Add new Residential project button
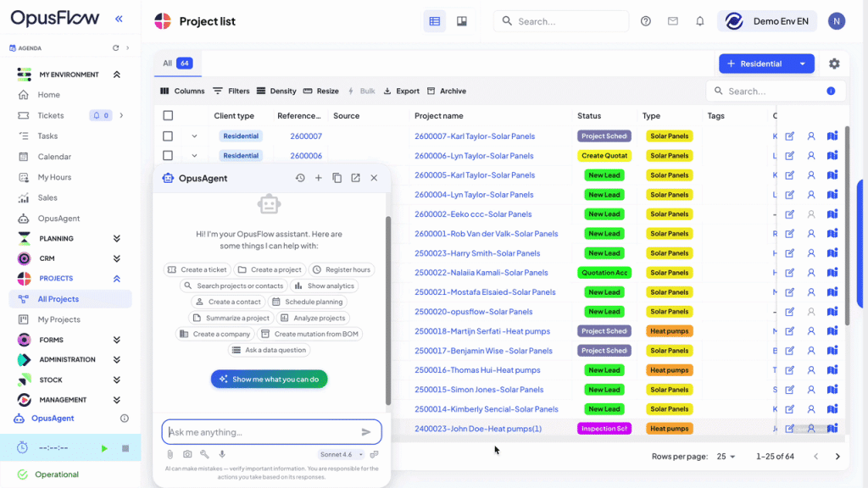Viewport: 868px width, 488px height. pyautogui.click(x=755, y=64)
